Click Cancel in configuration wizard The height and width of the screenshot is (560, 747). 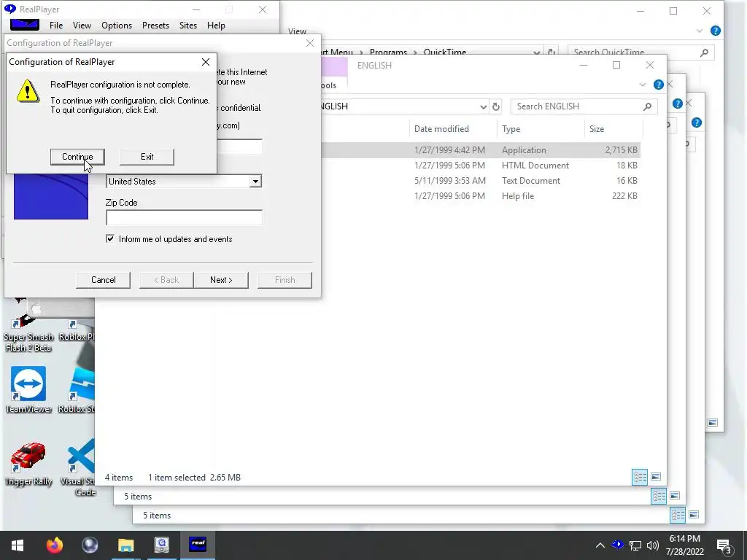coord(104,280)
